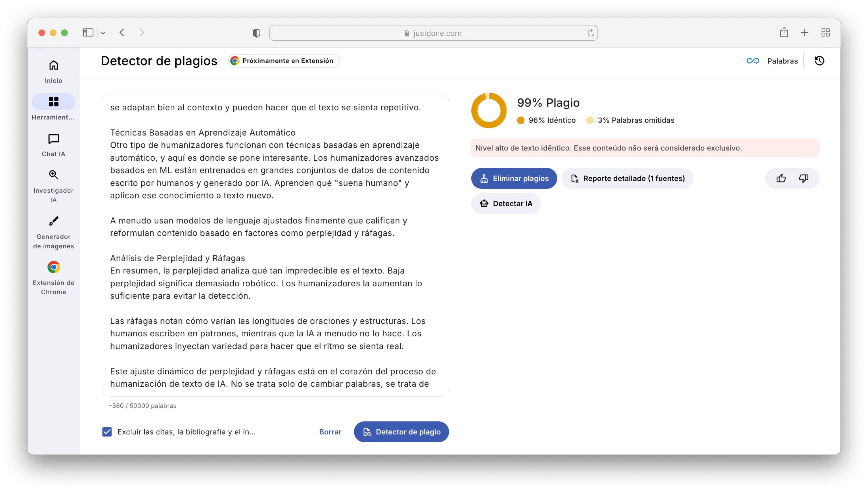This screenshot has width=868, height=491.
Task: Click Borrar to clear text
Action: click(x=330, y=432)
